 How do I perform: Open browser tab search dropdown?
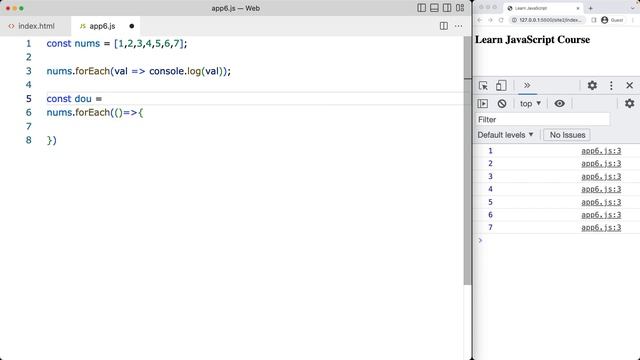point(633,8)
